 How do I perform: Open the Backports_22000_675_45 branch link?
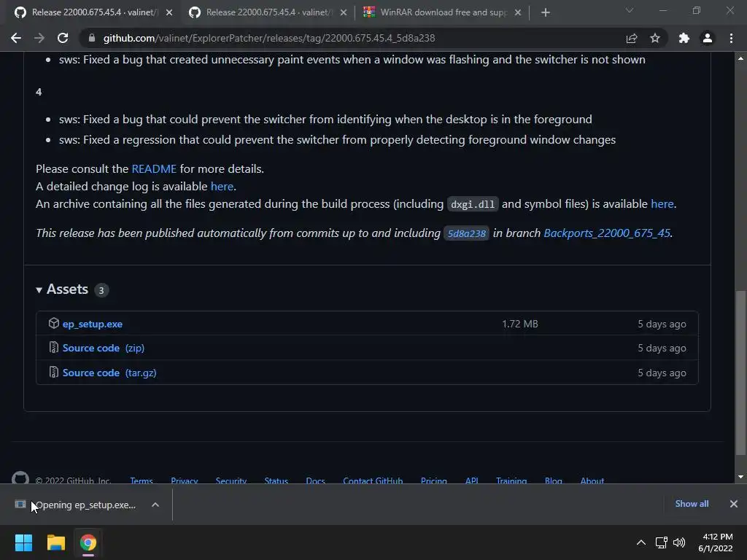coord(607,233)
